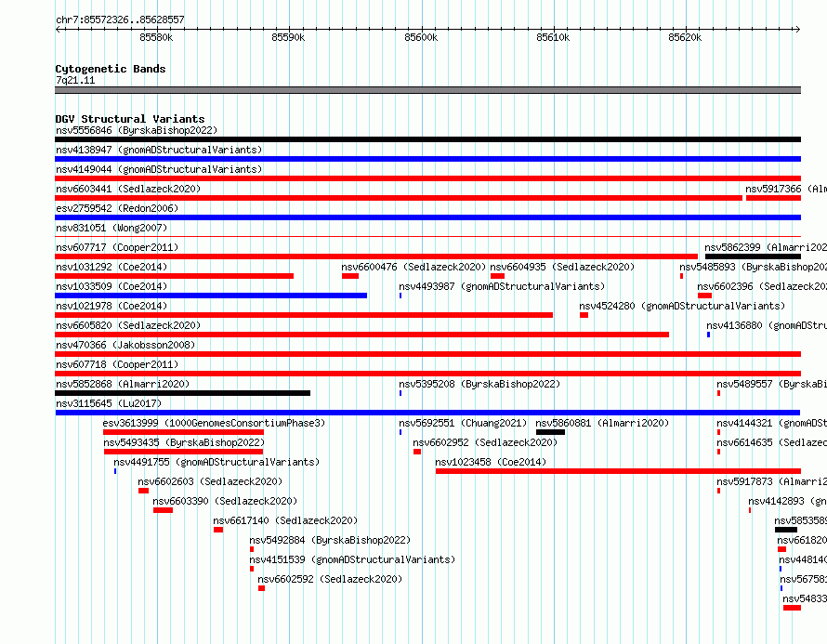Click the nsv4493987 (gnomADStructuralVariants) label
The image size is (827, 644).
click(x=502, y=286)
